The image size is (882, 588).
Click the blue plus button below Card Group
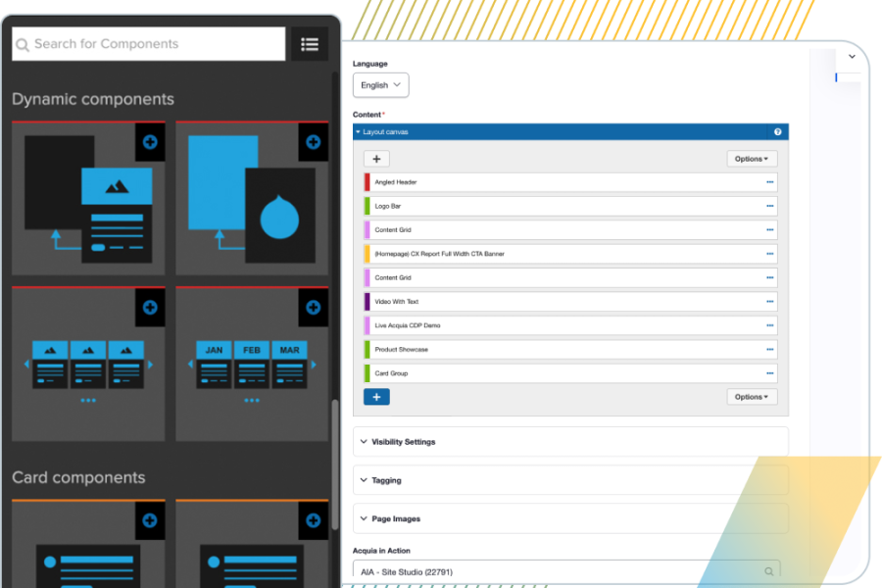[376, 396]
